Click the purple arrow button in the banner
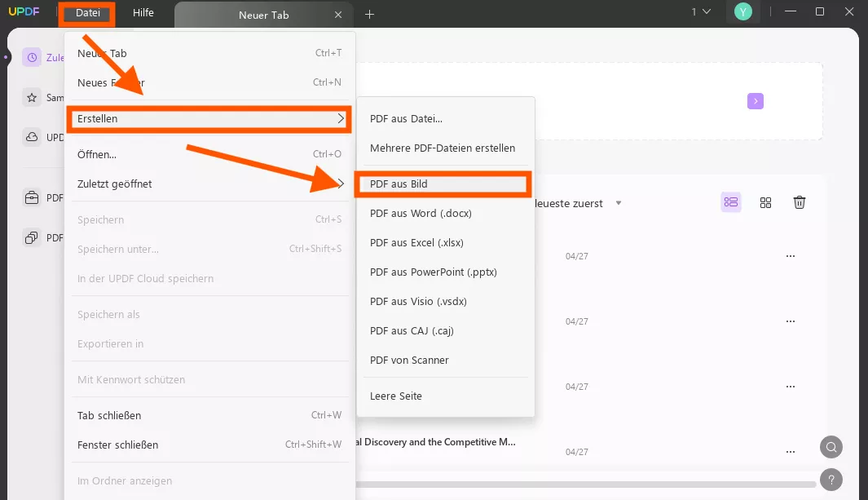868x500 pixels. pos(755,100)
